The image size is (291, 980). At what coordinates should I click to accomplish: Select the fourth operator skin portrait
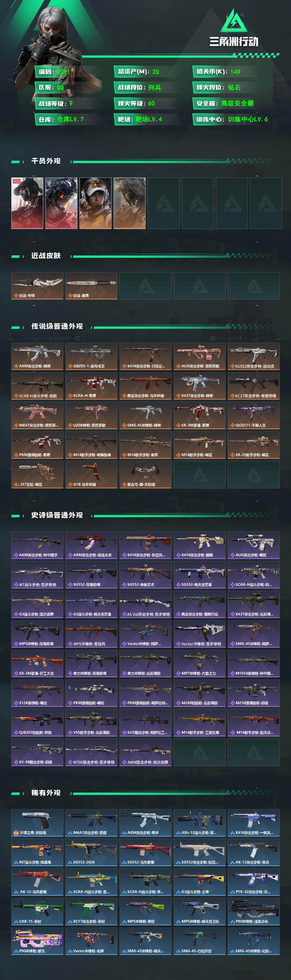point(130,203)
